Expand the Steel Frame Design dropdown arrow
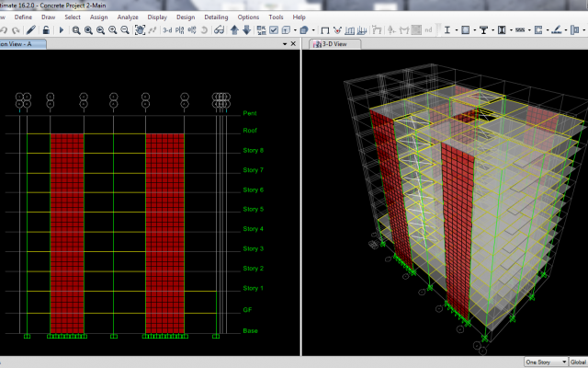Screen dimensions: 588x368 (457, 30)
